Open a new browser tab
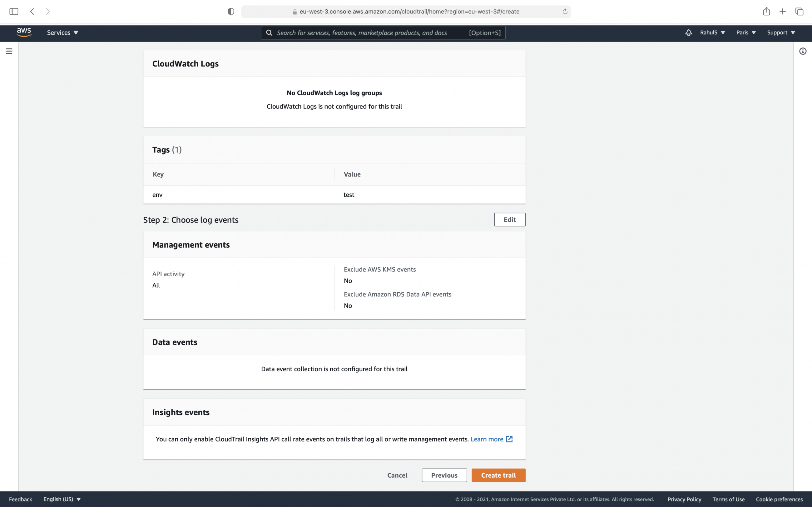Image resolution: width=812 pixels, height=507 pixels. 783,11
